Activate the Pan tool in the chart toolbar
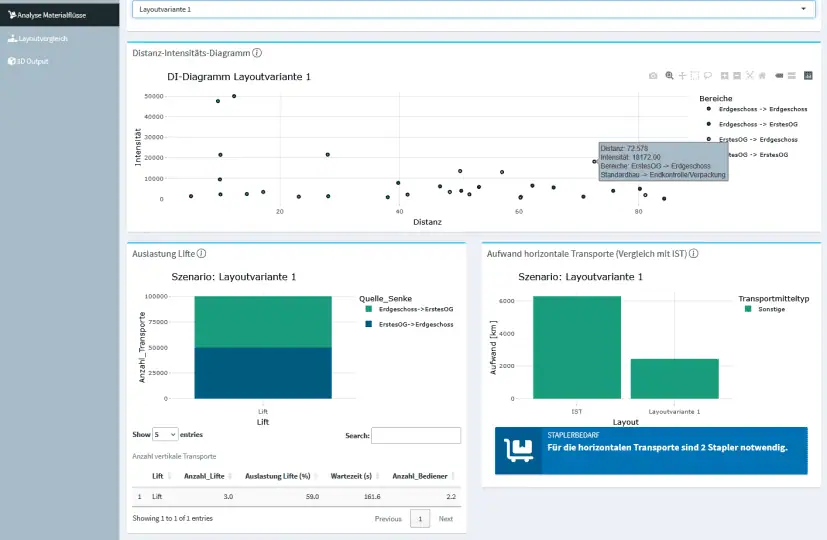The width and height of the screenshot is (827, 540). tap(682, 76)
